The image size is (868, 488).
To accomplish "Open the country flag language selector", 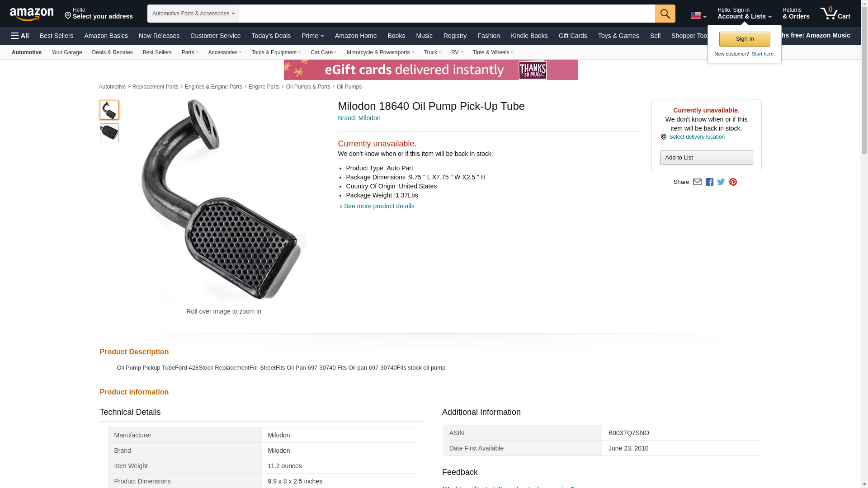I will tap(698, 16).
